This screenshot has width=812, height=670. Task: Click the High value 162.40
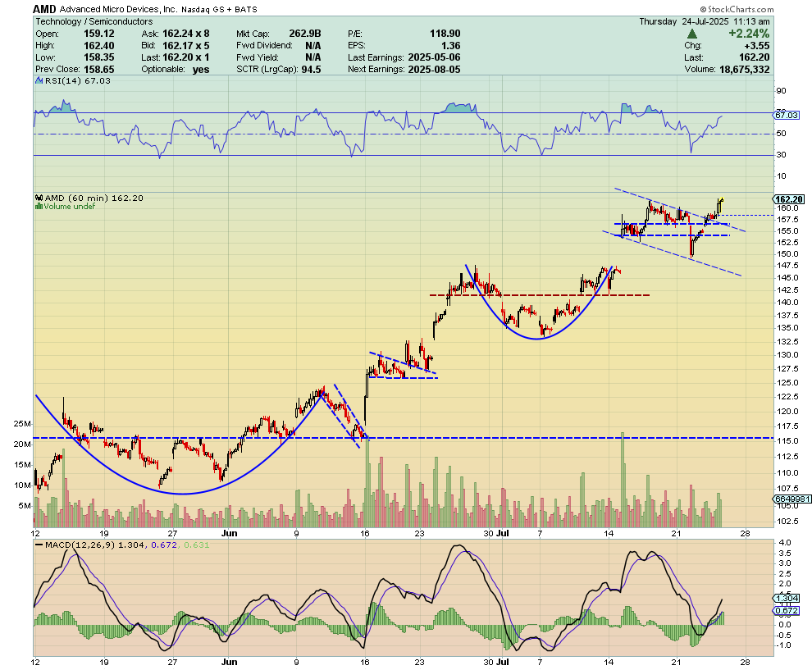99,46
